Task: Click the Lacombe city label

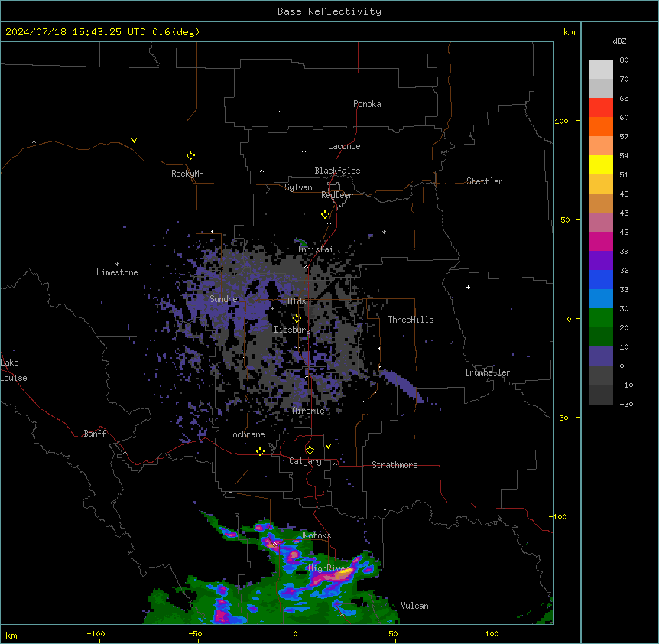Action: pos(344,146)
